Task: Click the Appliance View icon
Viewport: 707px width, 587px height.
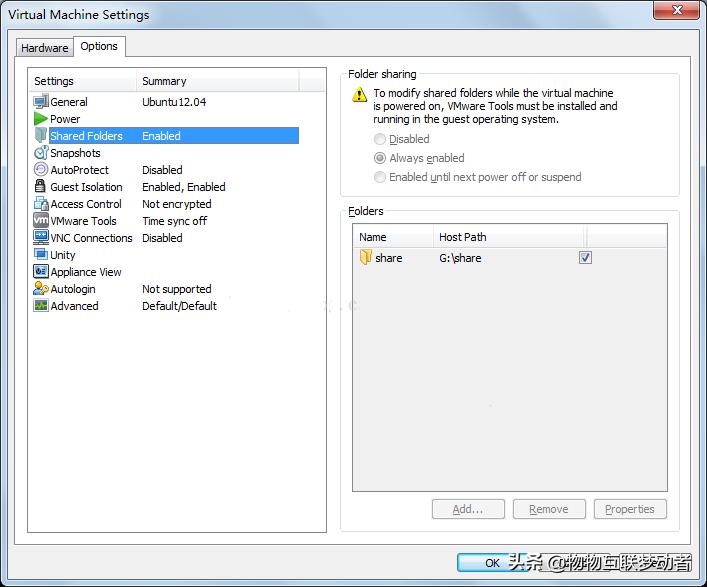Action: click(41, 271)
